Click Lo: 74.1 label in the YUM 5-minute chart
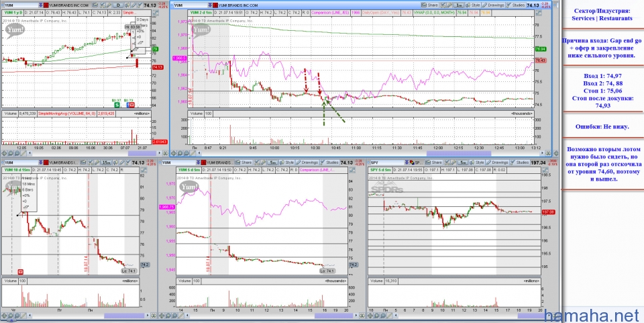The width and height of the screenshot is (644, 323). pos(327,271)
